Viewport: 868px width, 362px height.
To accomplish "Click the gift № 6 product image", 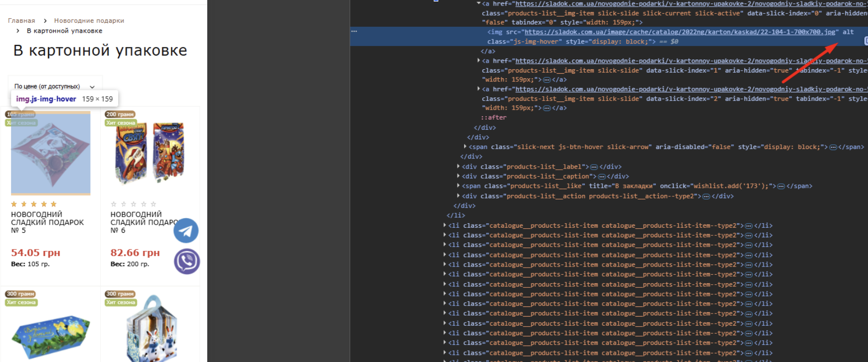I will click(150, 153).
